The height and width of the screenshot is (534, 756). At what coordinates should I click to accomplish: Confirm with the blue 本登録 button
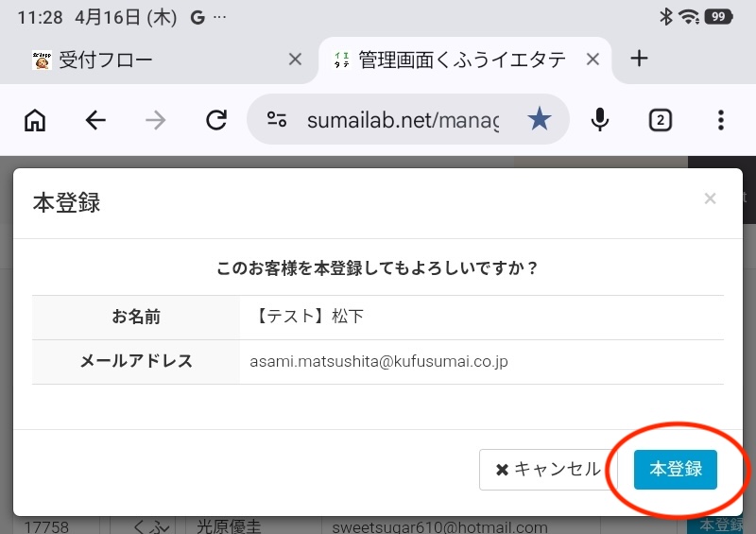676,469
